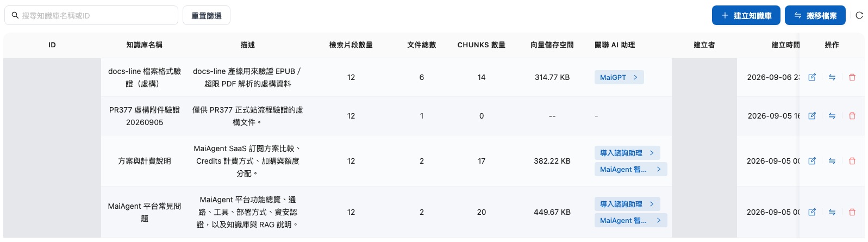Migrate files of docs-line 檔案格式驗證 row

[x=832, y=77]
